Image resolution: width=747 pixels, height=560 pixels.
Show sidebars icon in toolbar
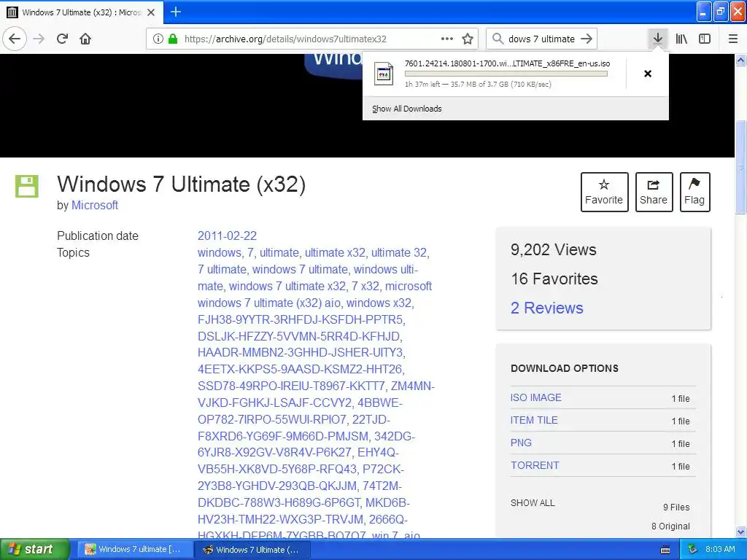pos(705,39)
